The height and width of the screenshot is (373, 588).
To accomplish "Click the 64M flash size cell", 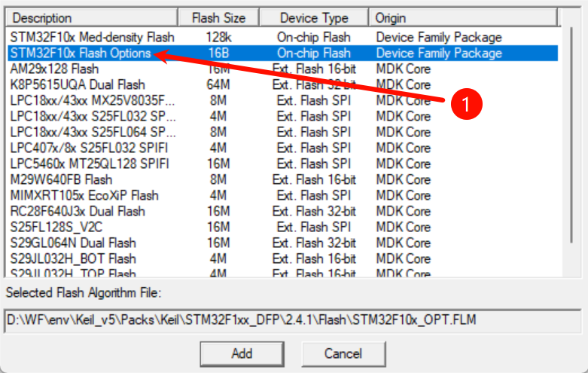I will (x=218, y=85).
